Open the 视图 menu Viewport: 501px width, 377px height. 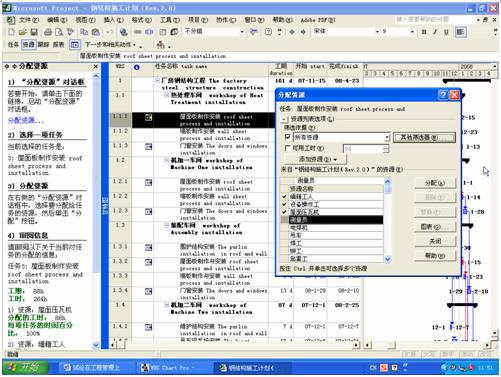coord(85,20)
